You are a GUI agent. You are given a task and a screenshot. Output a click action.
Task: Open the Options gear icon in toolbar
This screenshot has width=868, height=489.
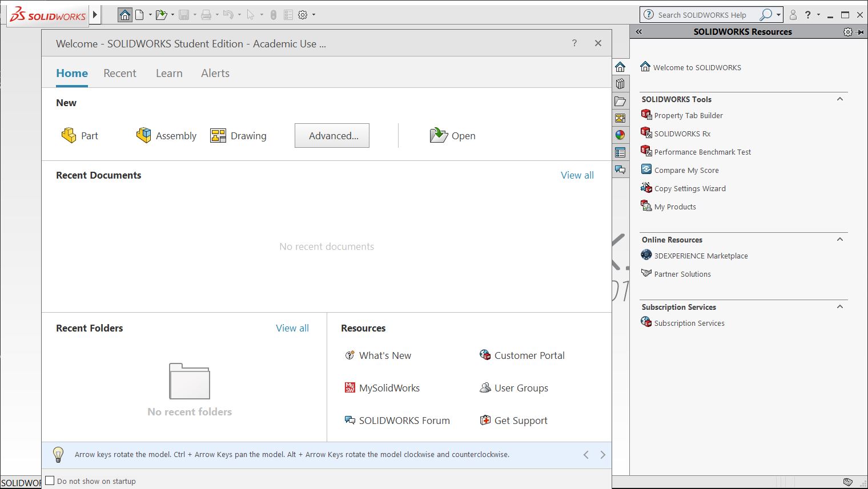pyautogui.click(x=303, y=15)
